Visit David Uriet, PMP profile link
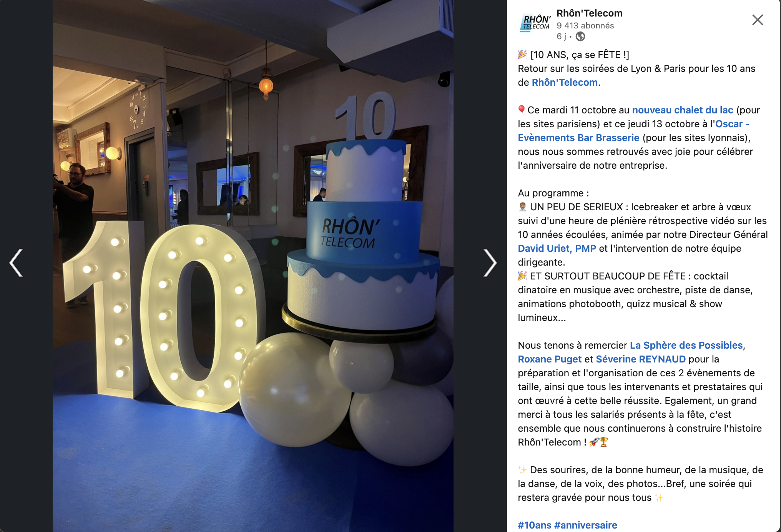The image size is (781, 532). click(x=557, y=248)
